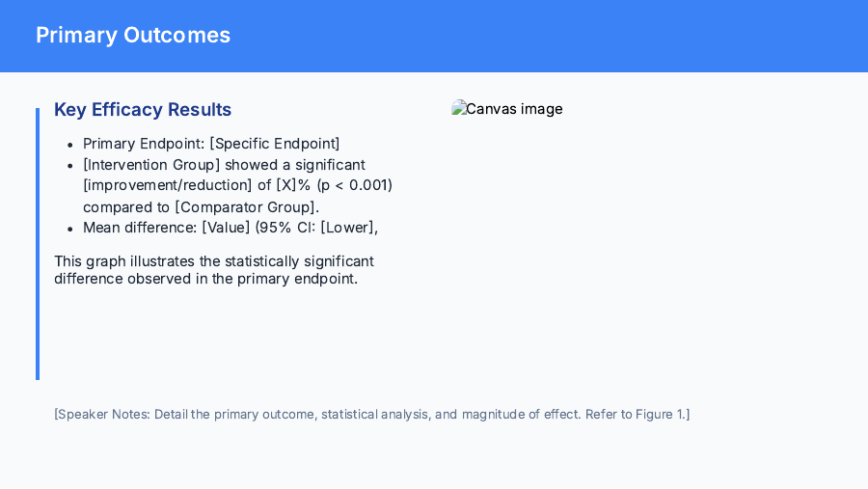Click the "[Value]" placeholder in third bullet

tap(226, 228)
